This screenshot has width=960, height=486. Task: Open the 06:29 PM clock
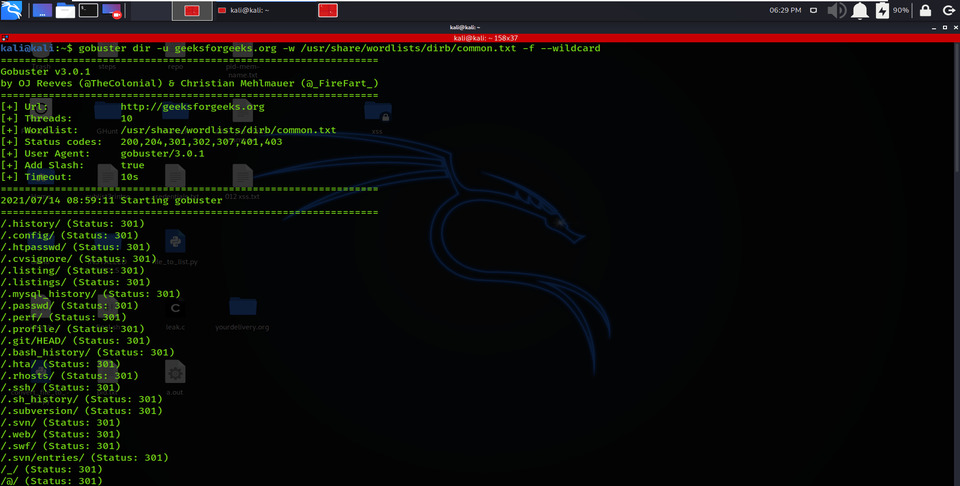point(785,10)
